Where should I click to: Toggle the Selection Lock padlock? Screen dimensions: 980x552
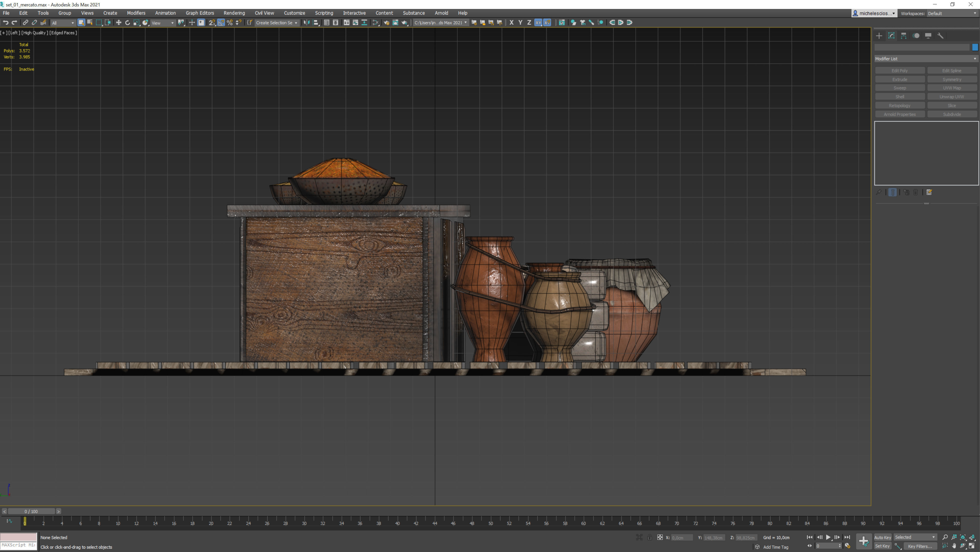(x=650, y=537)
